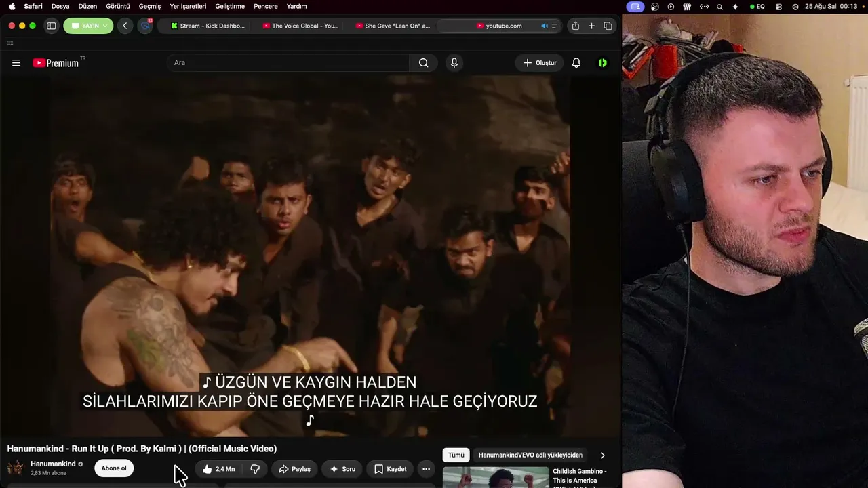Show Safari tab overview
The image size is (868, 488).
608,26
